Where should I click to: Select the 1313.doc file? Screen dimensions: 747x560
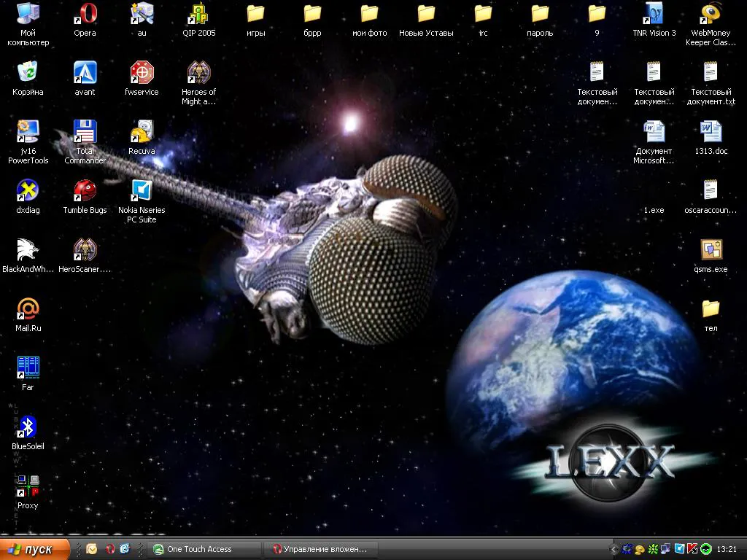point(711,138)
